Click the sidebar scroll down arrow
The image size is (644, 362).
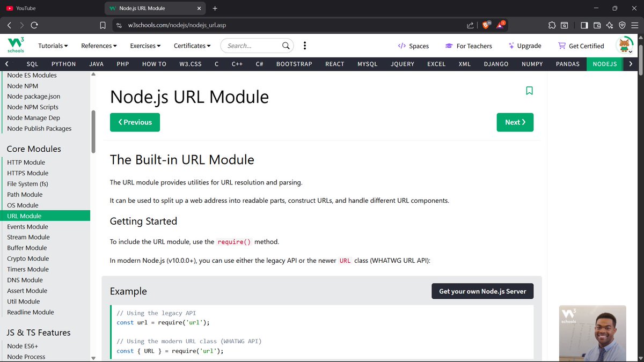[x=93, y=358]
